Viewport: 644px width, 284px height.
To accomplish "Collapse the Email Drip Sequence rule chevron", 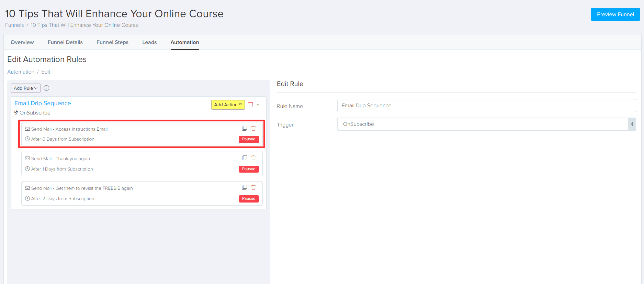I will tap(258, 105).
